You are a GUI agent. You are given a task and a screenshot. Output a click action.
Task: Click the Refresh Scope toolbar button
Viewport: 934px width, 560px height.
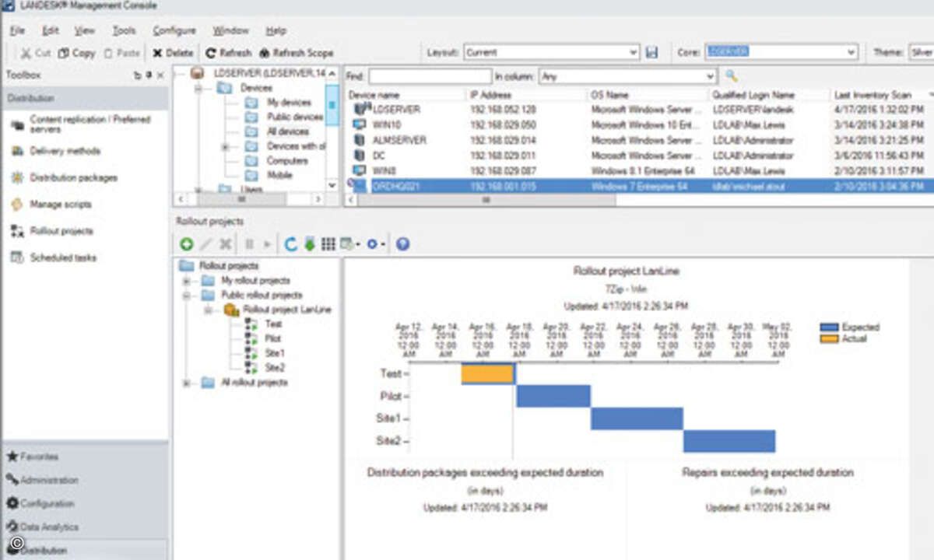297,53
